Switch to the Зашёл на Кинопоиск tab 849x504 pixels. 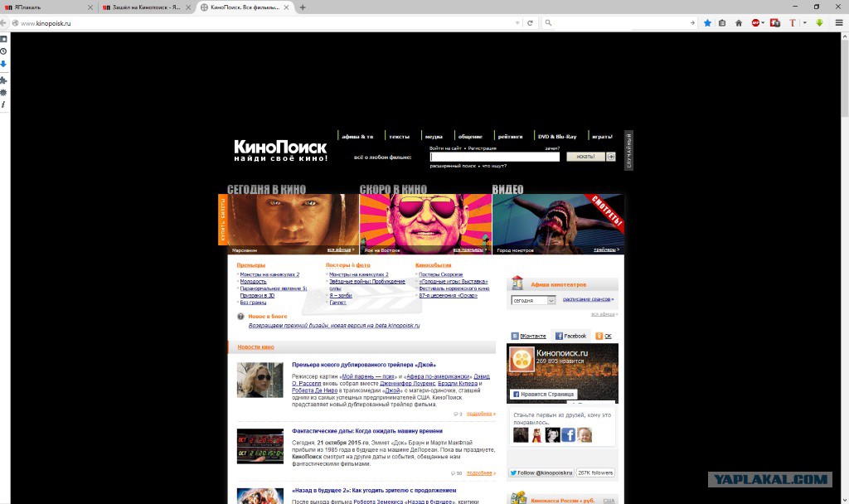click(146, 7)
